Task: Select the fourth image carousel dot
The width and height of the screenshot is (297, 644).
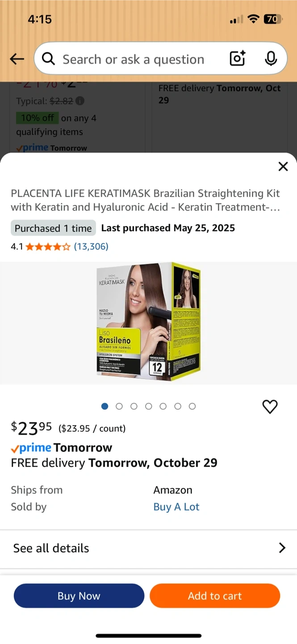Action: point(149,406)
